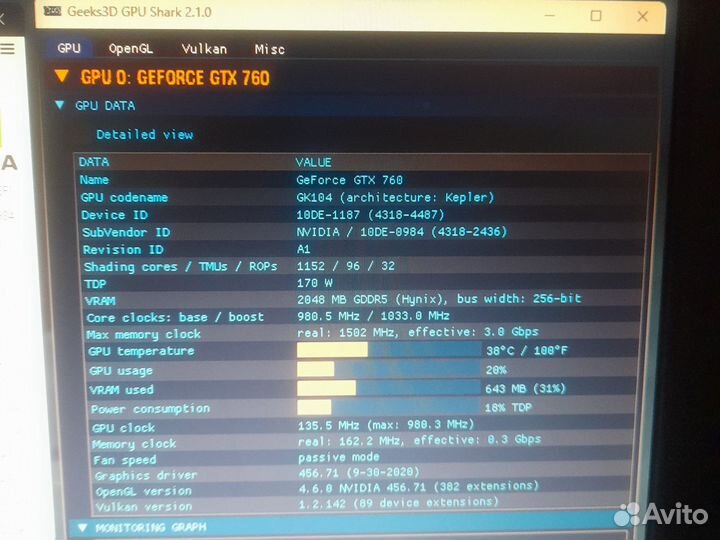Collapse the MONITORING GRAPH section
Screen dimensions: 720x540
coord(83,527)
